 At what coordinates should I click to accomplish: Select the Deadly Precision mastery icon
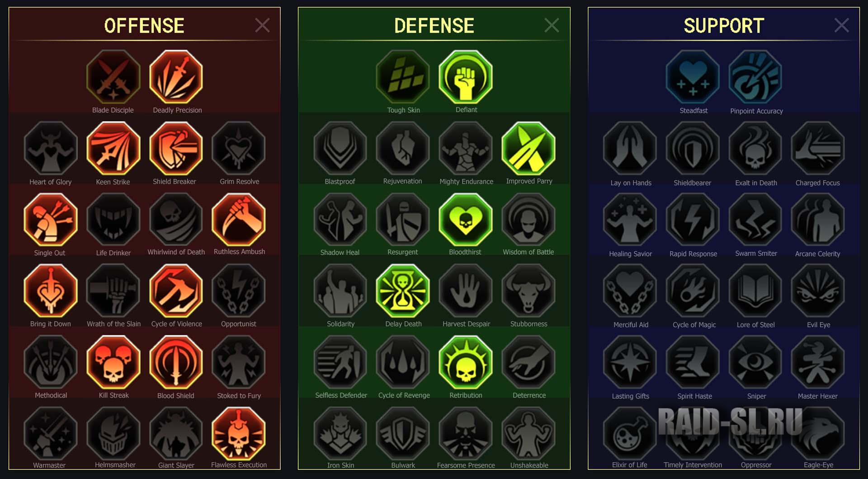click(176, 77)
